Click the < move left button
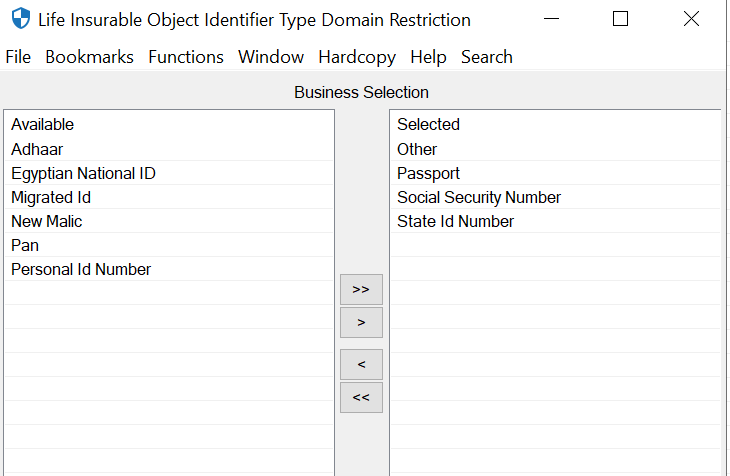 [361, 364]
